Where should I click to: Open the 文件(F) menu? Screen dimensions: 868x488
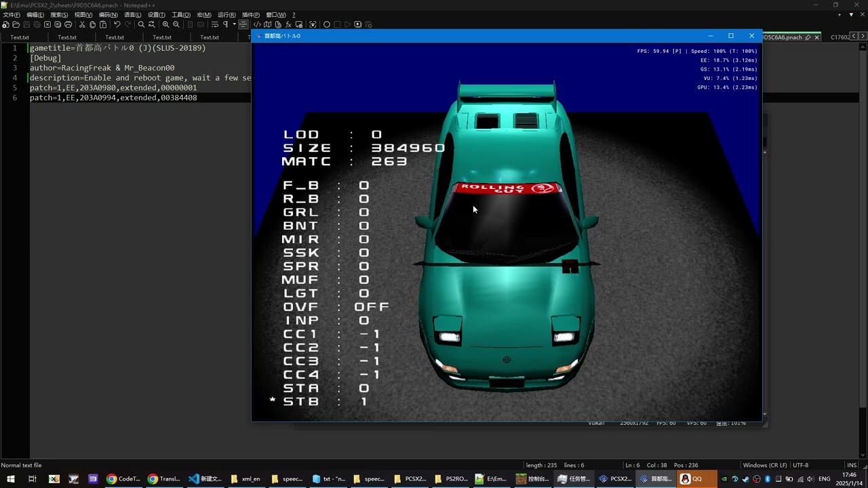pyautogui.click(x=12, y=15)
